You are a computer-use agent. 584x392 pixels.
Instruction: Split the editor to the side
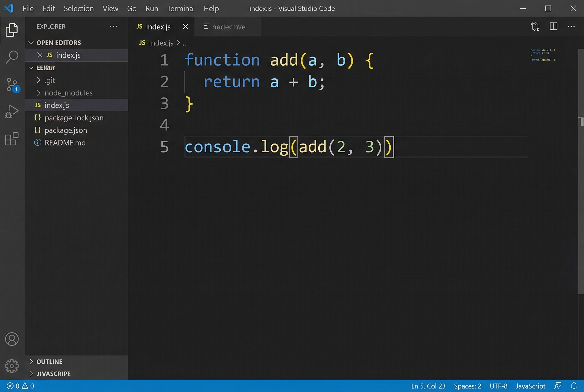(554, 26)
